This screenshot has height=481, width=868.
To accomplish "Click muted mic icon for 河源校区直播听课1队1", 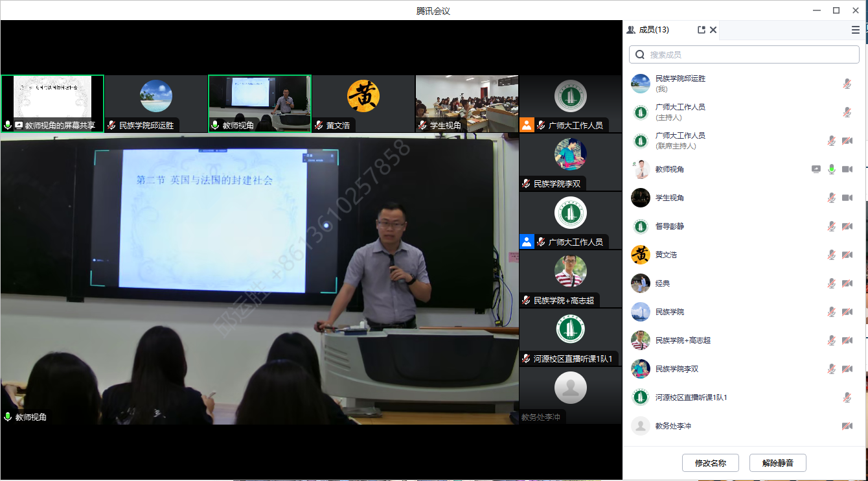I will pos(847,397).
